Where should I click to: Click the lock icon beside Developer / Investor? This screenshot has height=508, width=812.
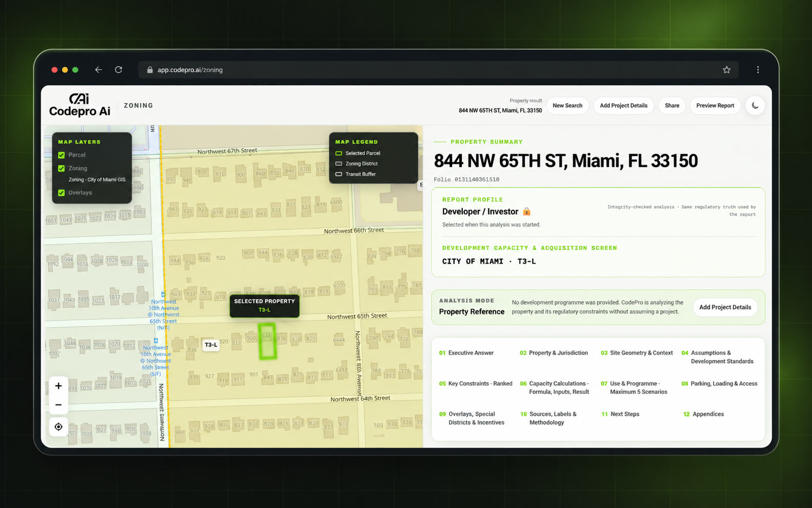[x=526, y=211]
